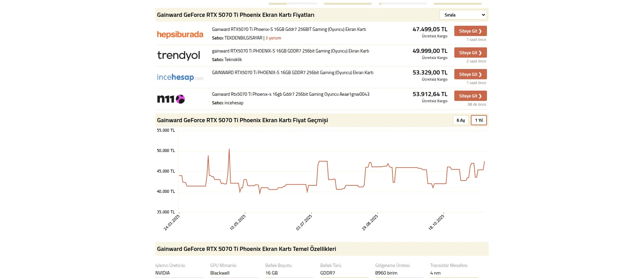Image resolution: width=644 pixels, height=278 pixels.
Task: Open trendyol gainward RTX5070 Ti PHOENIX-S listing title
Action: pos(290,51)
